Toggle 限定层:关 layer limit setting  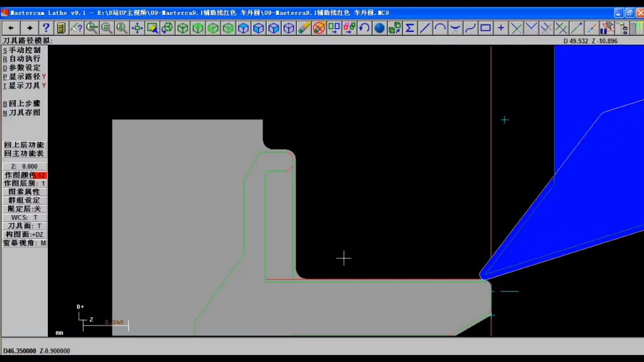(25, 209)
